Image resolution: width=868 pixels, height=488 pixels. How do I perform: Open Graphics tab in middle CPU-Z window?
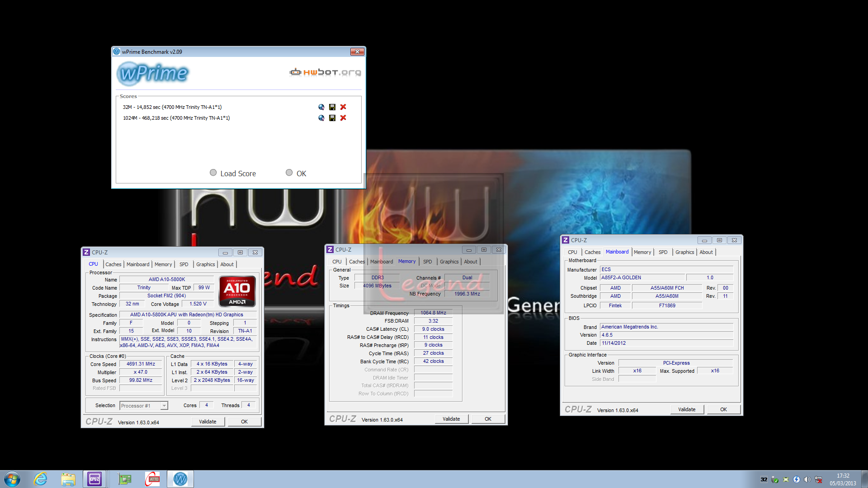449,262
